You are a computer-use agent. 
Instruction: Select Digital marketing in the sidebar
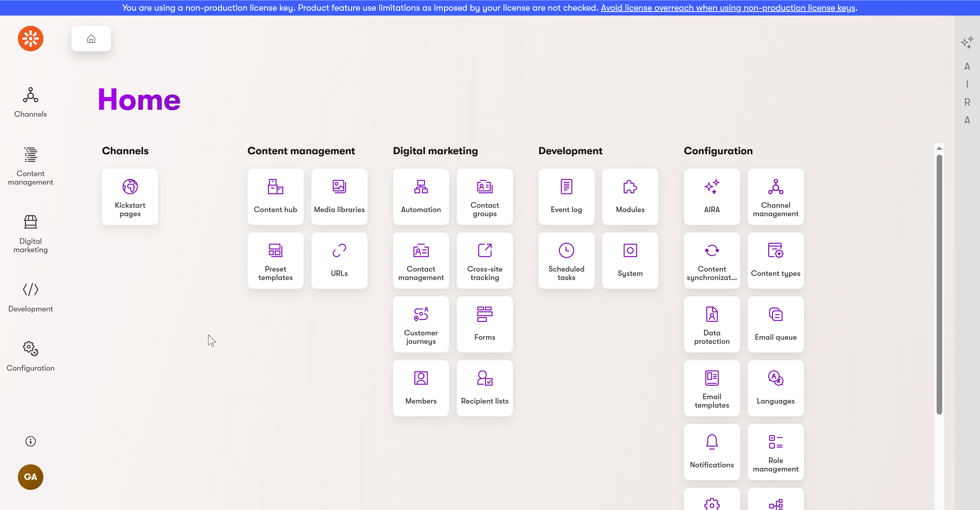tap(30, 234)
